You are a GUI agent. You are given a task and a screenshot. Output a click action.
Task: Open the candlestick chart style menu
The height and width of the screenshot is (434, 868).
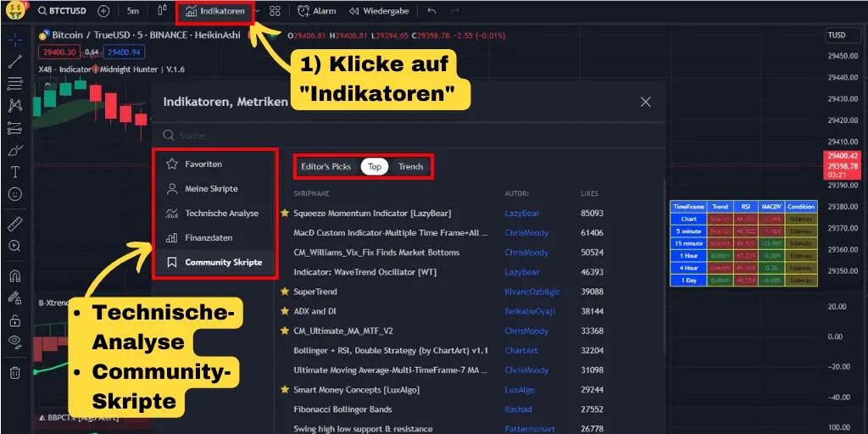tap(162, 11)
